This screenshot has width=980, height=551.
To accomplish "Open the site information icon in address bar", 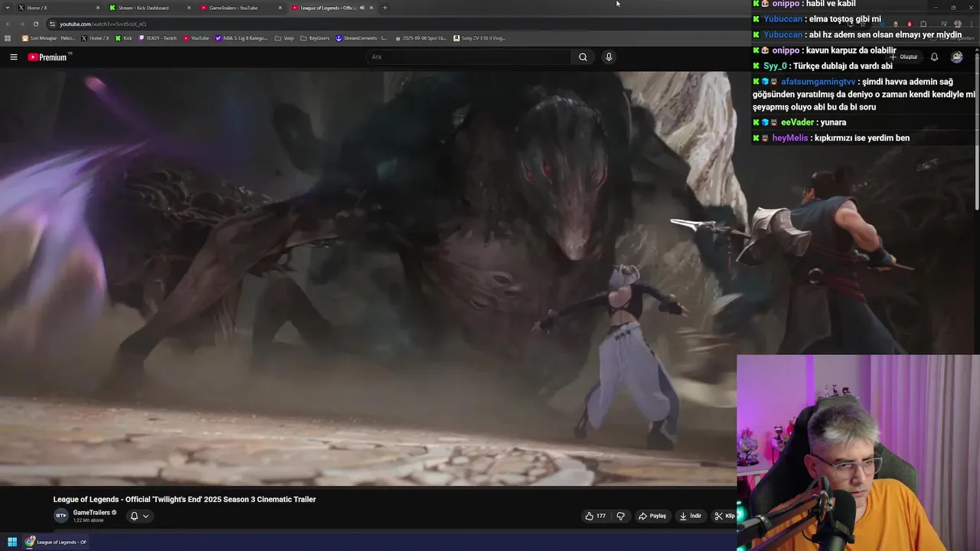I will tap(52, 24).
